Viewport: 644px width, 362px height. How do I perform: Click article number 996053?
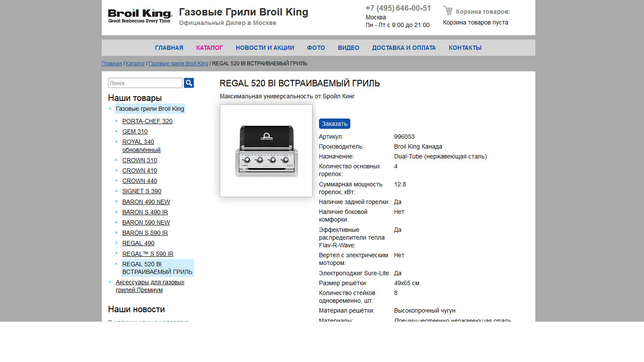(x=404, y=137)
